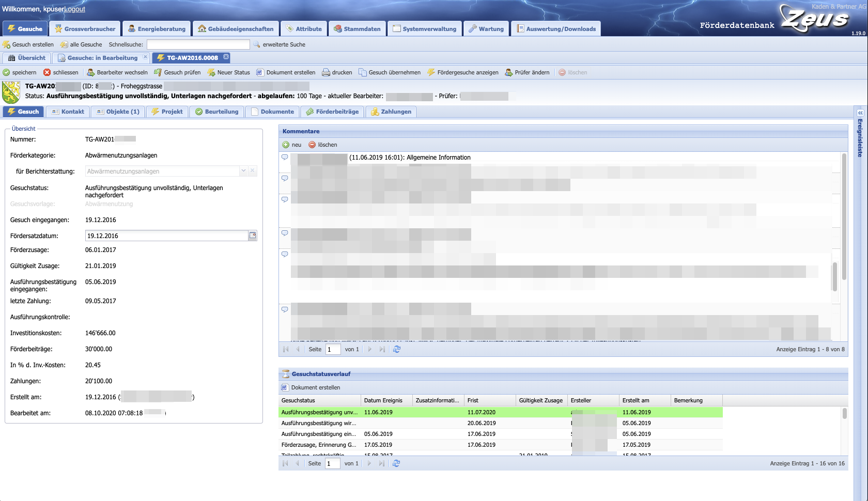
Task: Close the Gesuche: in Bearbeitung tab
Action: tap(146, 57)
